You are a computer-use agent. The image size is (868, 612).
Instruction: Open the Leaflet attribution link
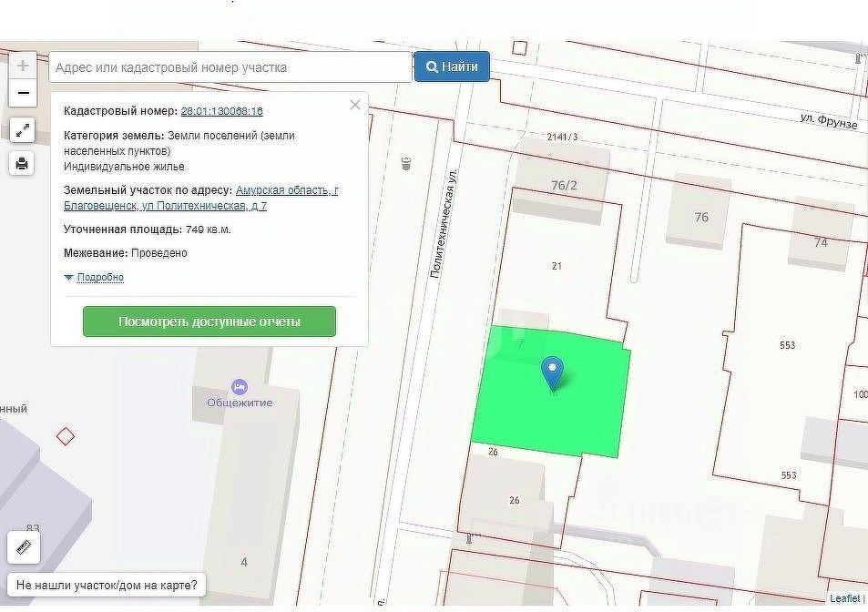[844, 598]
